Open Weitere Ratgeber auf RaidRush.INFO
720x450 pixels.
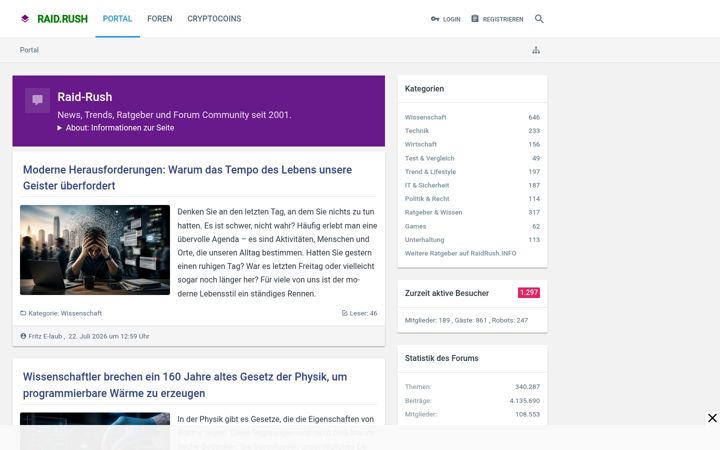tap(460, 253)
